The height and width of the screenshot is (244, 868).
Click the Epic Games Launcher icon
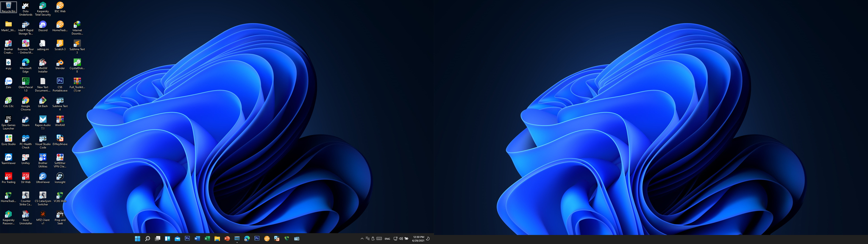point(8,123)
